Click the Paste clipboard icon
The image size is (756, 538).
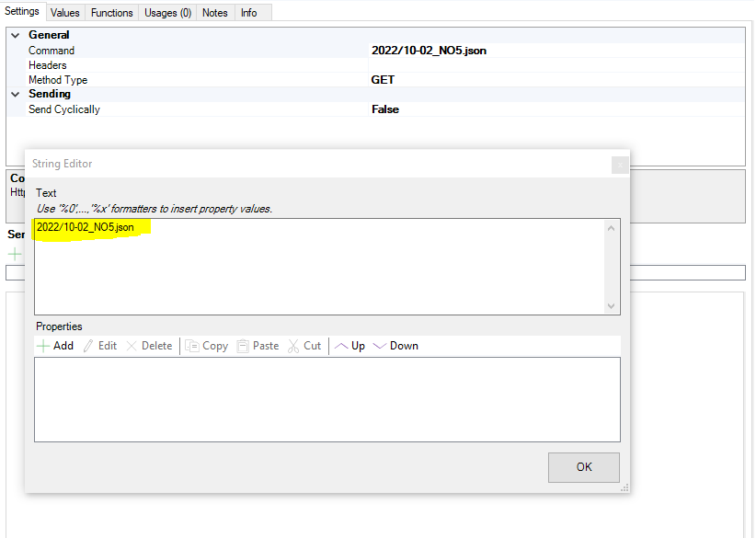click(x=243, y=346)
